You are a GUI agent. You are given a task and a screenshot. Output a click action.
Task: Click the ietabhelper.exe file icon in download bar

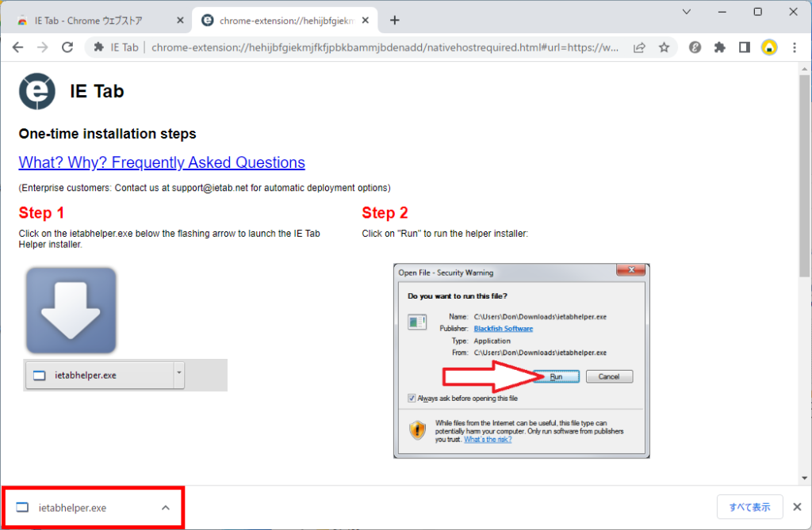pyautogui.click(x=24, y=507)
